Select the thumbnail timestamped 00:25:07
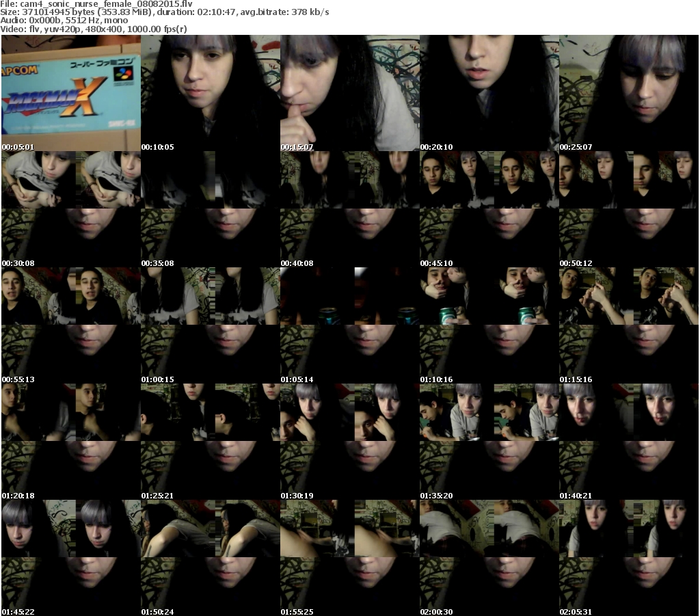Screen dimensions: 700x616 click(629, 93)
